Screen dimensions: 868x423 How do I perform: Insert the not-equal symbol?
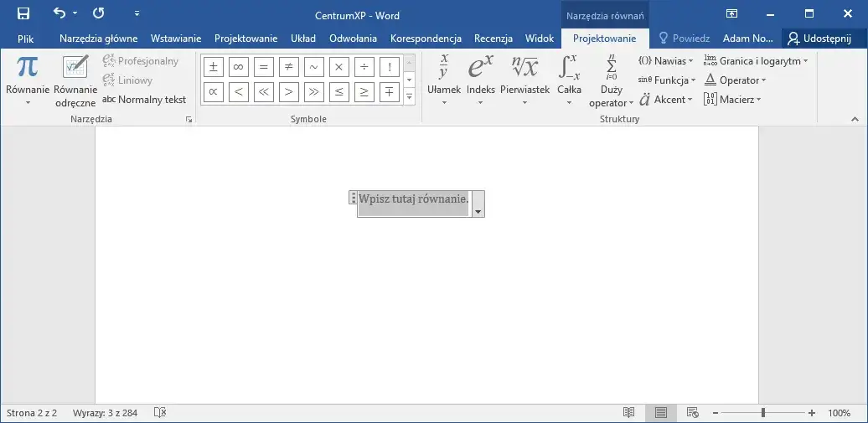(288, 67)
